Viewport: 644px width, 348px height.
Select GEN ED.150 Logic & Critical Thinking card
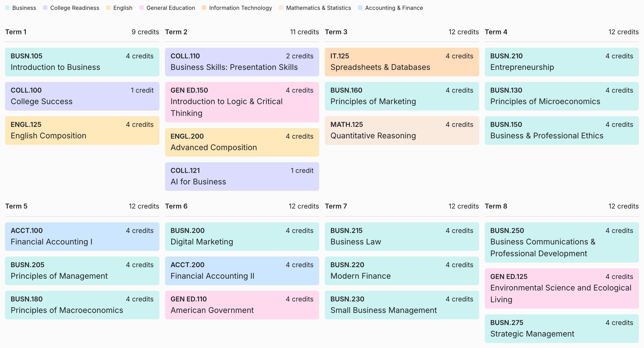[242, 102]
